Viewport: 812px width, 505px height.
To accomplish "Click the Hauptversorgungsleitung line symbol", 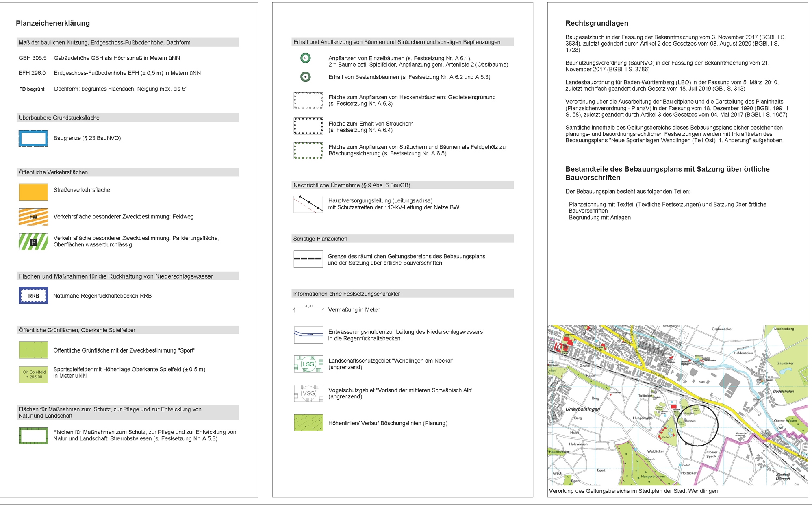I will click(308, 205).
